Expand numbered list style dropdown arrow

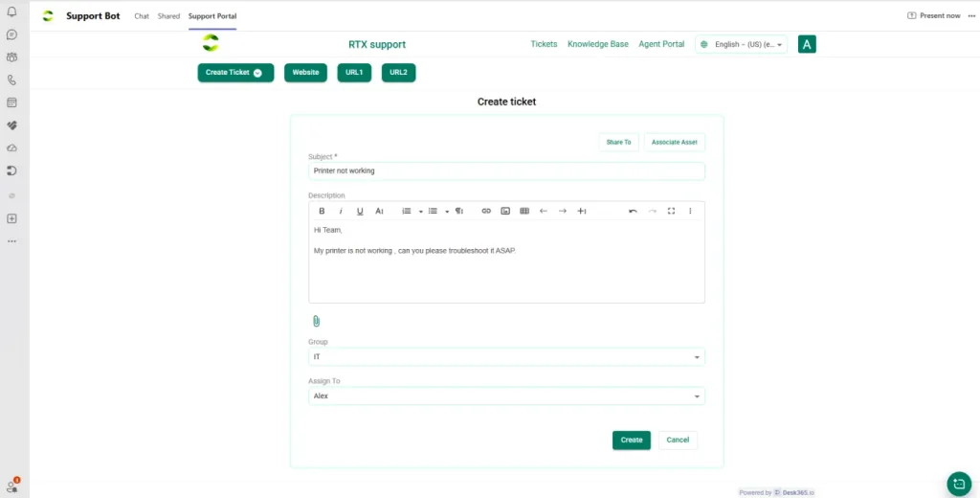[x=421, y=212]
